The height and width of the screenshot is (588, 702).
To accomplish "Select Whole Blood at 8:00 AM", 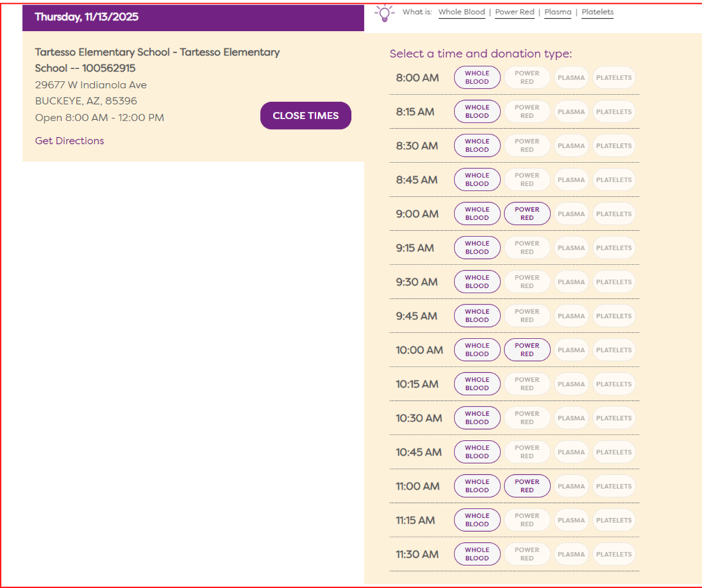I will (477, 77).
